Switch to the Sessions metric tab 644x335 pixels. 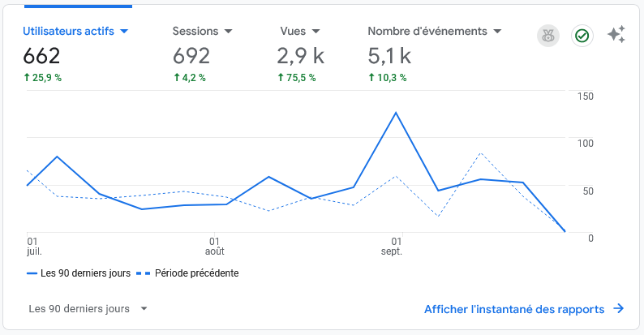pos(195,32)
